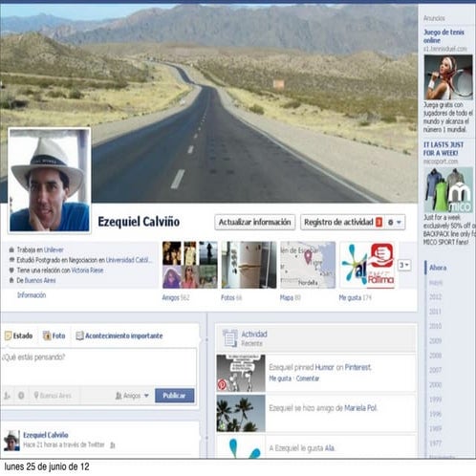Screen dimensions: 476x476
Task: Open the Amigos 562 link
Action: (176, 297)
